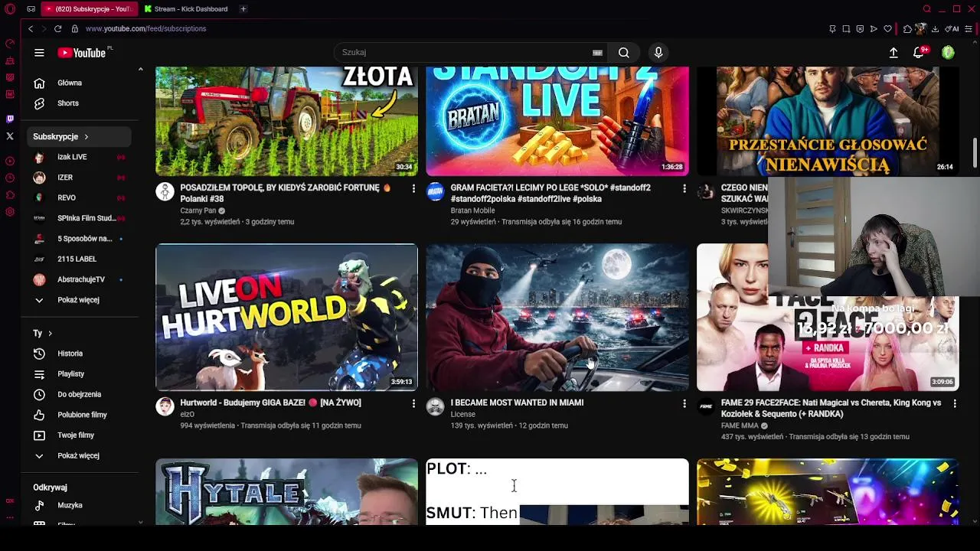Open Shorts in the sidebar
The width and height of the screenshot is (980, 551).
pos(78,103)
